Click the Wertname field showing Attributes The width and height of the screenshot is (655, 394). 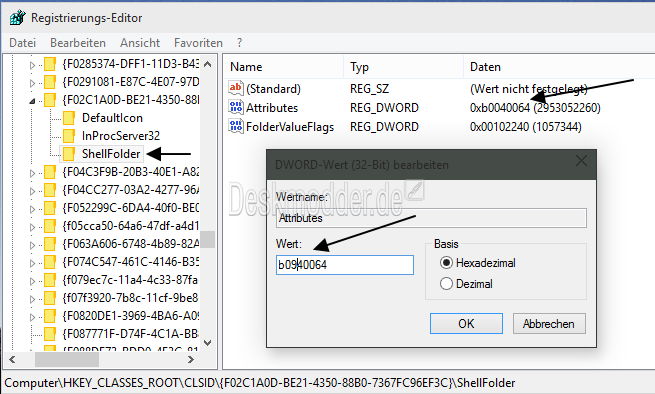coord(431,218)
